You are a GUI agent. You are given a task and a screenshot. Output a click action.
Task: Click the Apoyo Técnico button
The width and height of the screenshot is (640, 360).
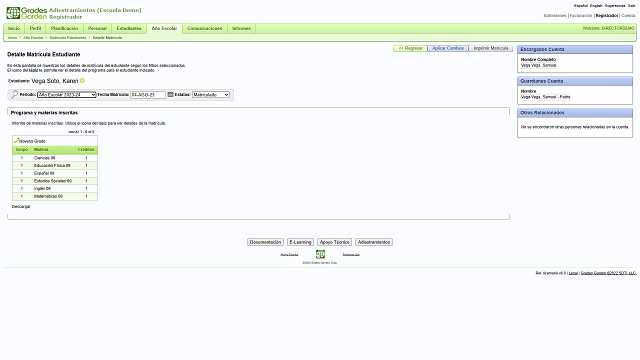[335, 242]
